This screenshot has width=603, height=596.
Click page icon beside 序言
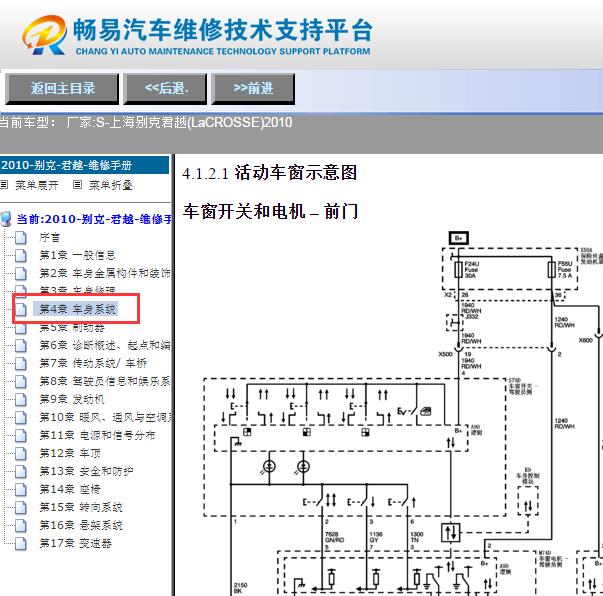pos(20,238)
